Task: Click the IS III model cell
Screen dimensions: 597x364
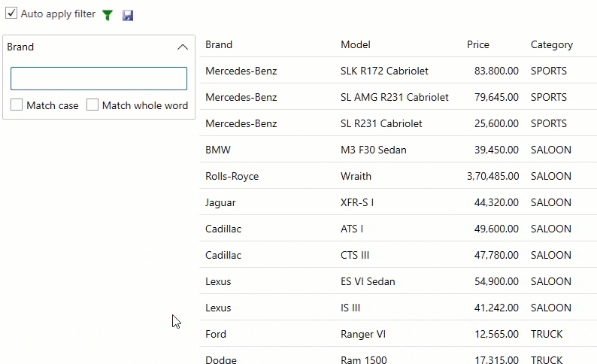Action: pyautogui.click(x=350, y=308)
